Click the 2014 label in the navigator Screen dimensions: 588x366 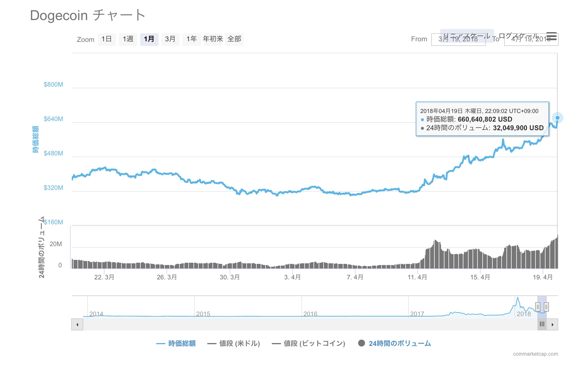pos(96,314)
